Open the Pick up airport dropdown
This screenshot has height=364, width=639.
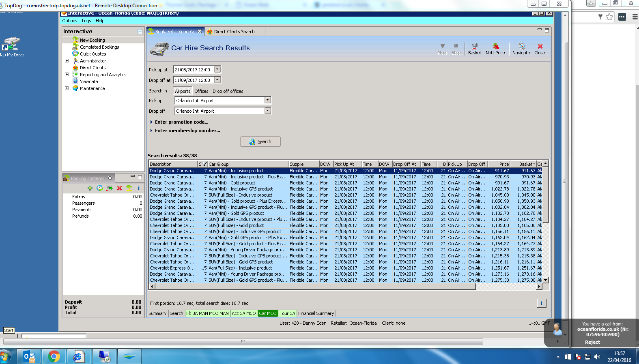tap(267, 100)
